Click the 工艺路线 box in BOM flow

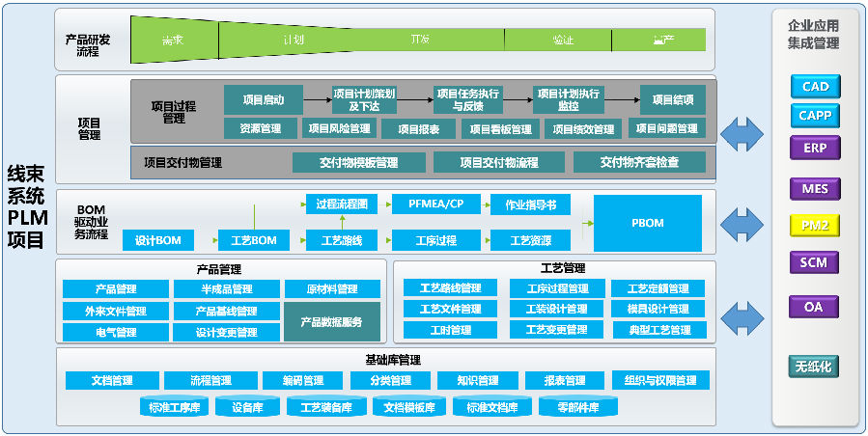click(342, 241)
